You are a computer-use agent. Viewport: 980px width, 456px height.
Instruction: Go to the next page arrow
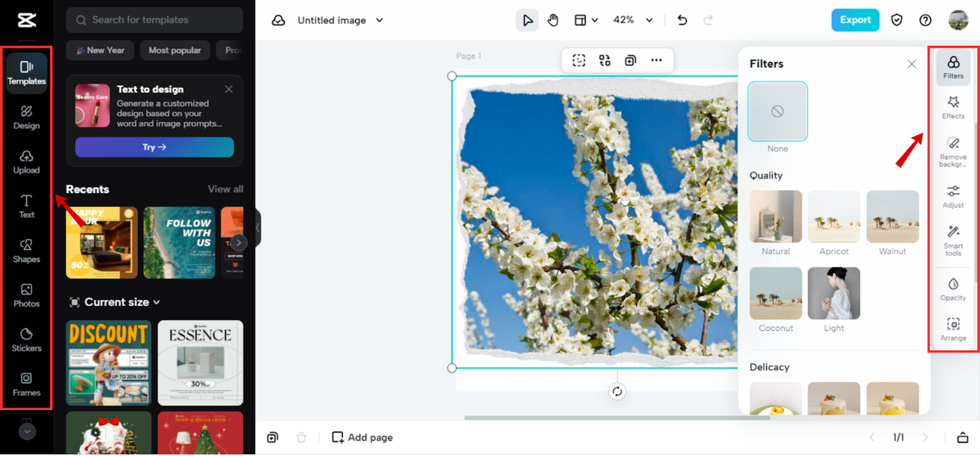(x=925, y=438)
